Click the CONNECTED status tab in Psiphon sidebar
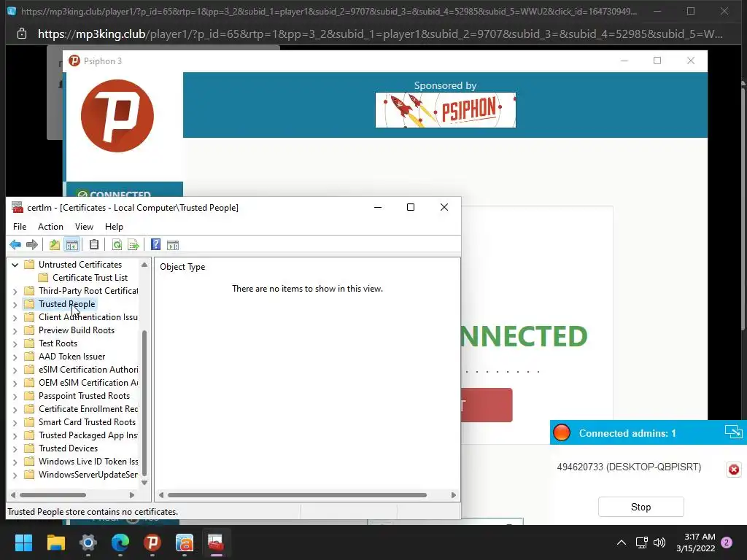The height and width of the screenshot is (560, 747). tap(124, 190)
